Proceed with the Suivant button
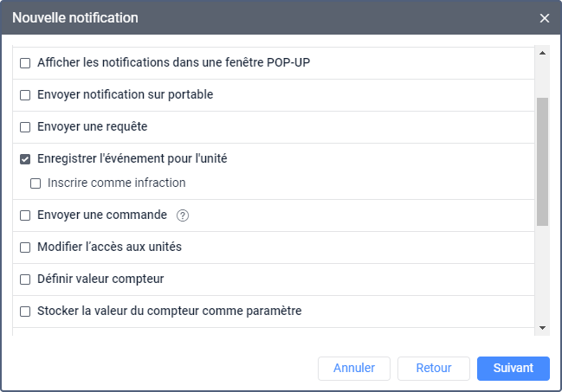562x392 pixels. [514, 369]
